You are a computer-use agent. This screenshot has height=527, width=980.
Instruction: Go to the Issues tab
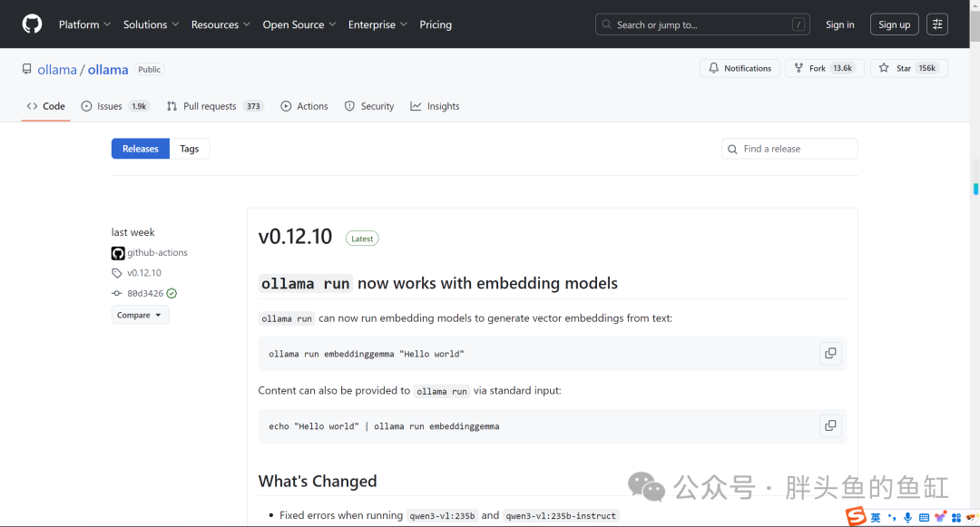[115, 106]
